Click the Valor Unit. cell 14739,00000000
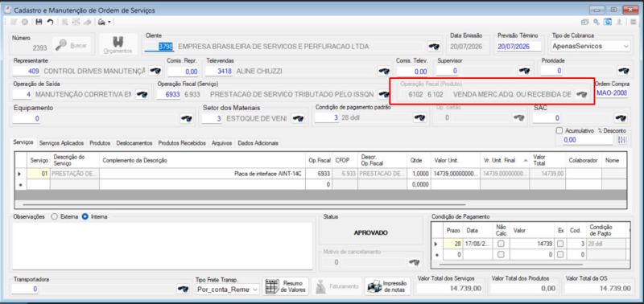The height and width of the screenshot is (304, 644). [x=455, y=174]
